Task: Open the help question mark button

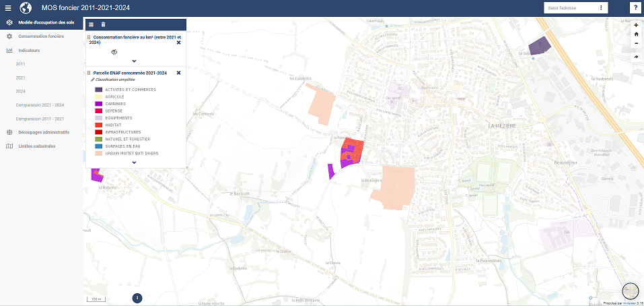Action: click(635, 8)
